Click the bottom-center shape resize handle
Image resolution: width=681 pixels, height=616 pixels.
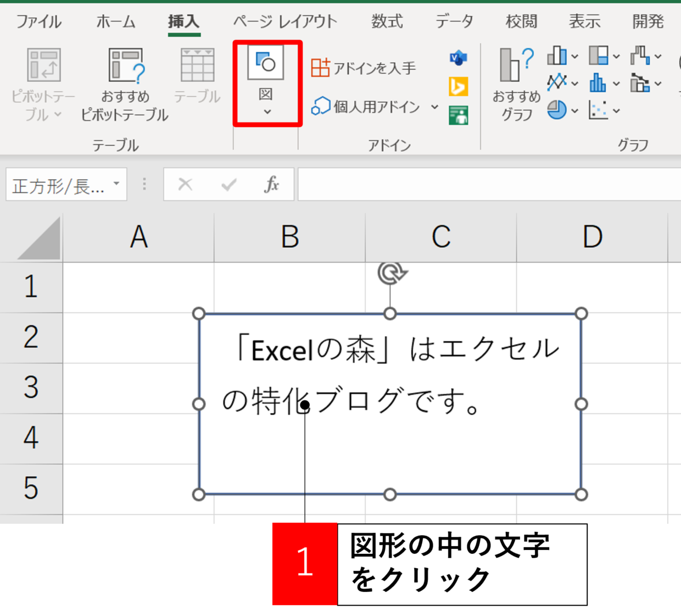click(390, 494)
